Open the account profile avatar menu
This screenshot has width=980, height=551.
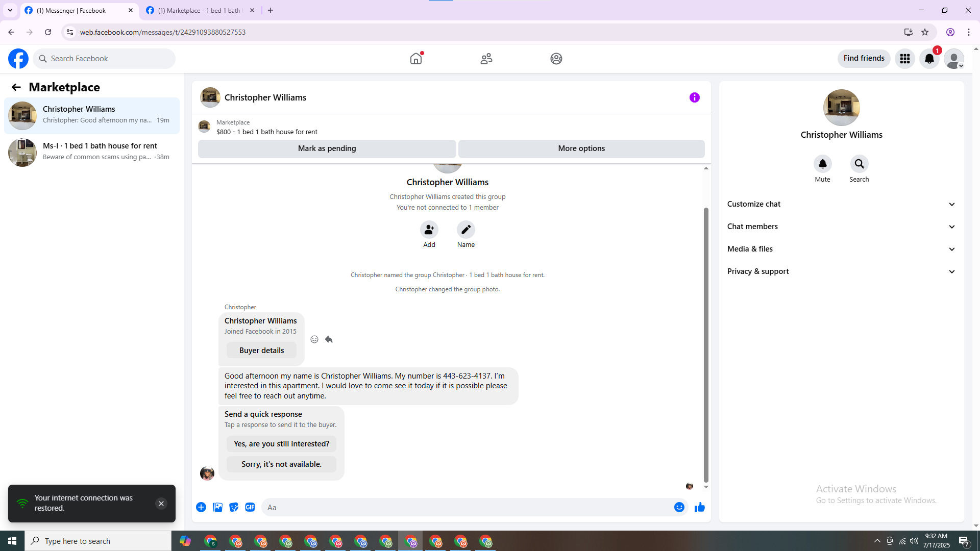(954, 59)
